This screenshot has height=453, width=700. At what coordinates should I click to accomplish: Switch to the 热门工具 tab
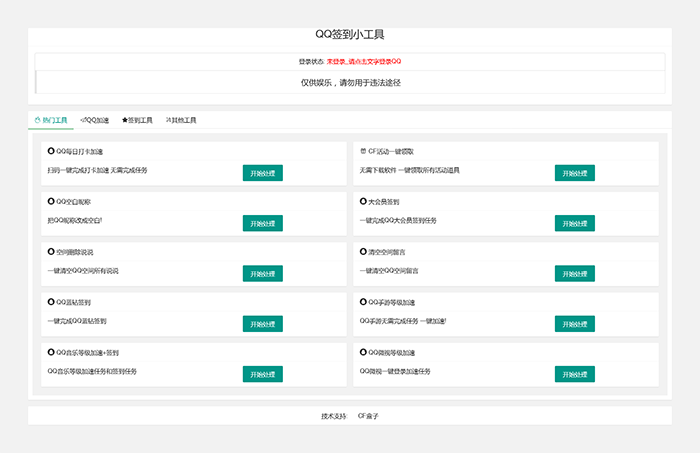[51, 120]
